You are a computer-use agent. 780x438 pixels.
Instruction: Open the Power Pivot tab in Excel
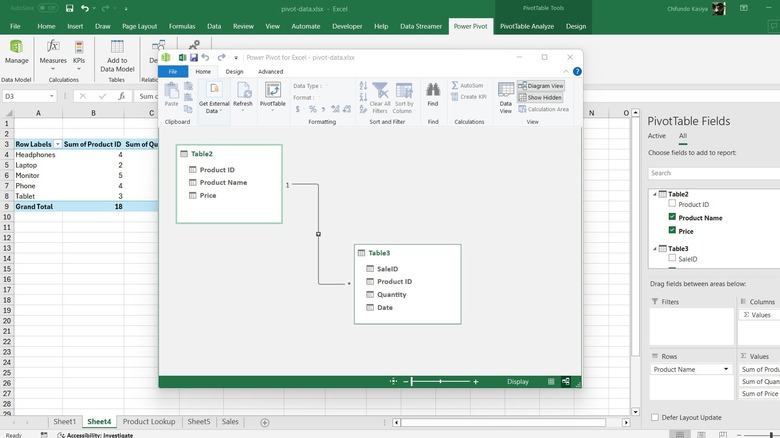coord(470,26)
